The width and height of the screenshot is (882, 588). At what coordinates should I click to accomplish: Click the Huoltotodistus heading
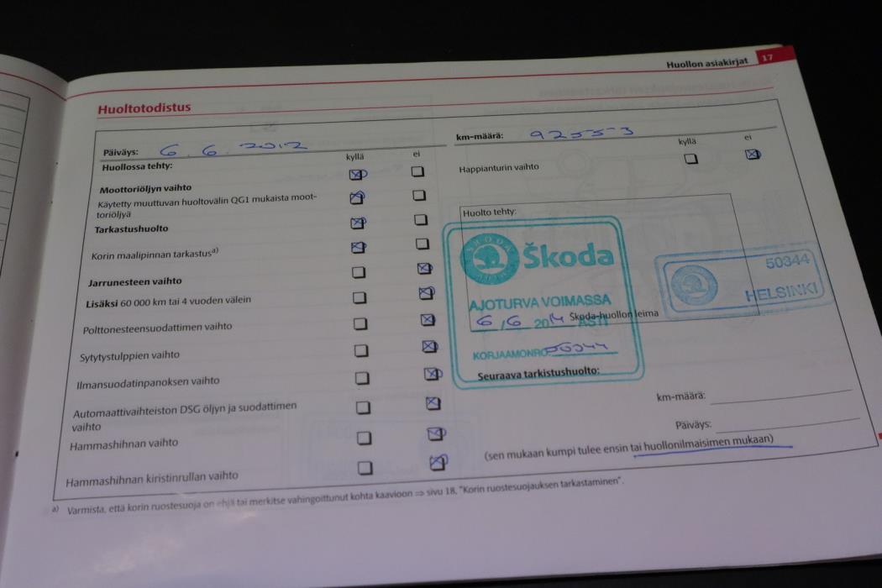(x=144, y=108)
